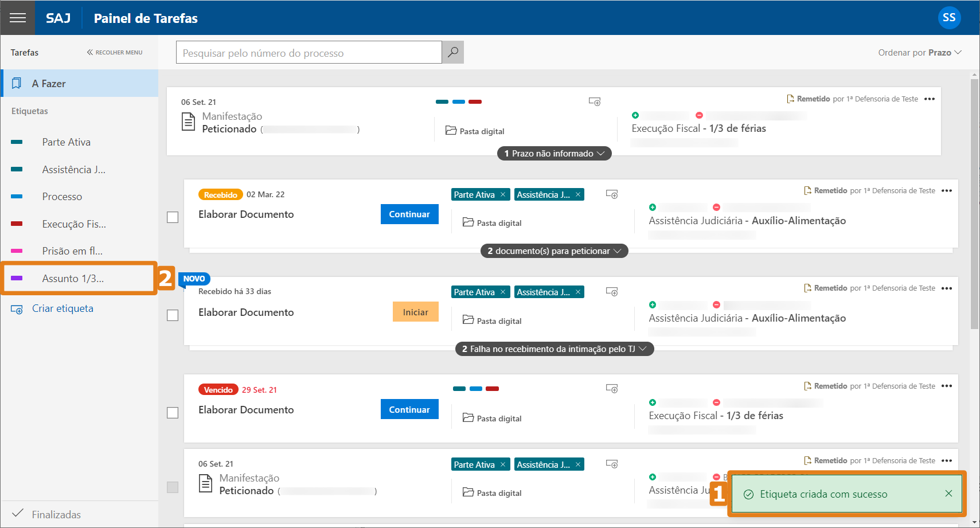Remove Parte Ativa tag from Recebido task
Image resolution: width=980 pixels, height=528 pixels.
click(503, 195)
